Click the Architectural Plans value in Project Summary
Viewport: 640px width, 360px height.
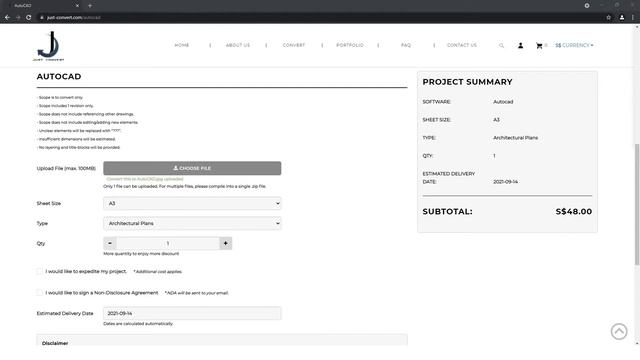516,138
